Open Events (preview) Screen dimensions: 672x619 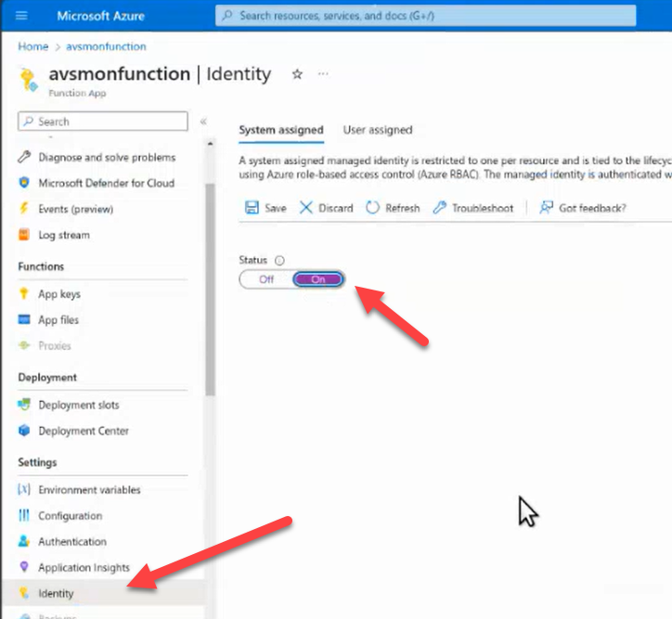(x=75, y=209)
